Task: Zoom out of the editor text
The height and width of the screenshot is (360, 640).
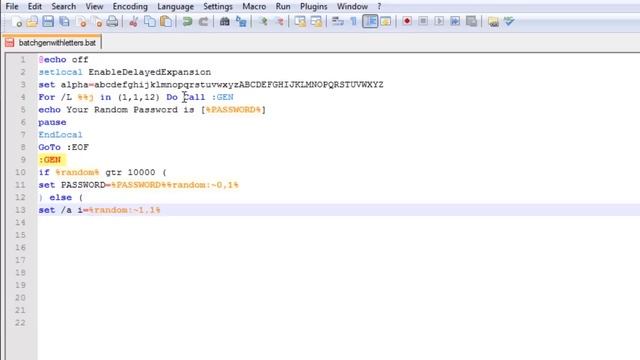Action: [x=279, y=22]
